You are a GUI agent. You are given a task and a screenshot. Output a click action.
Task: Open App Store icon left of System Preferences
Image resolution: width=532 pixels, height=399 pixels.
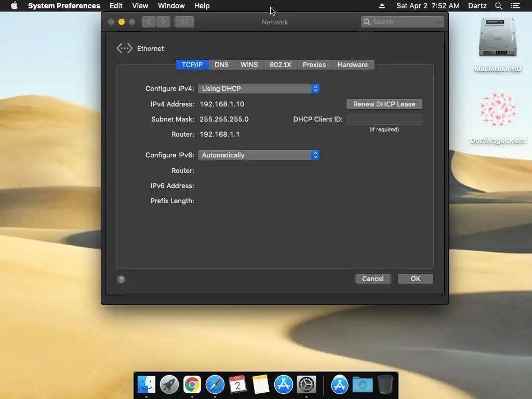(283, 384)
